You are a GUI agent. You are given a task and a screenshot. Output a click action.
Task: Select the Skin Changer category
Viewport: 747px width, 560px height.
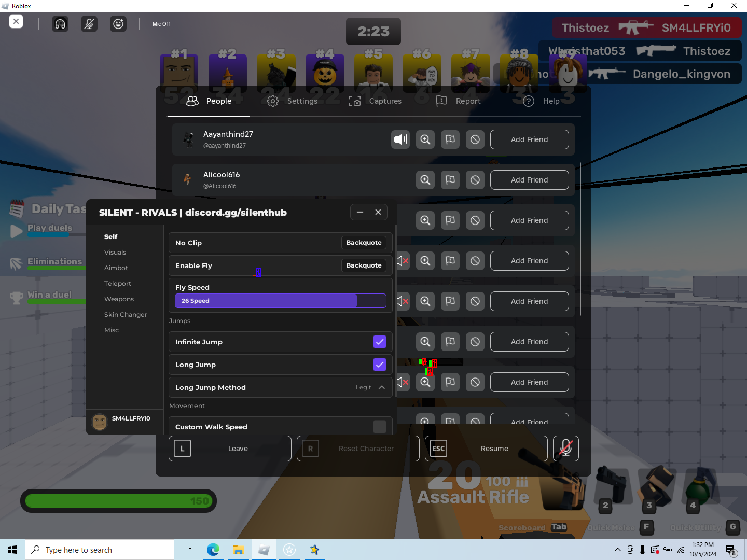pyautogui.click(x=126, y=315)
